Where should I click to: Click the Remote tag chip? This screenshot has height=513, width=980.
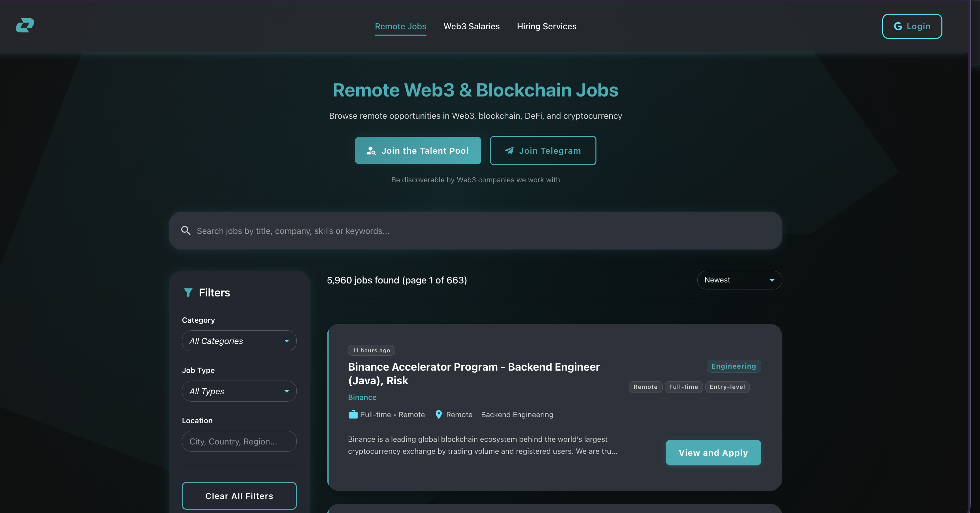tap(645, 387)
